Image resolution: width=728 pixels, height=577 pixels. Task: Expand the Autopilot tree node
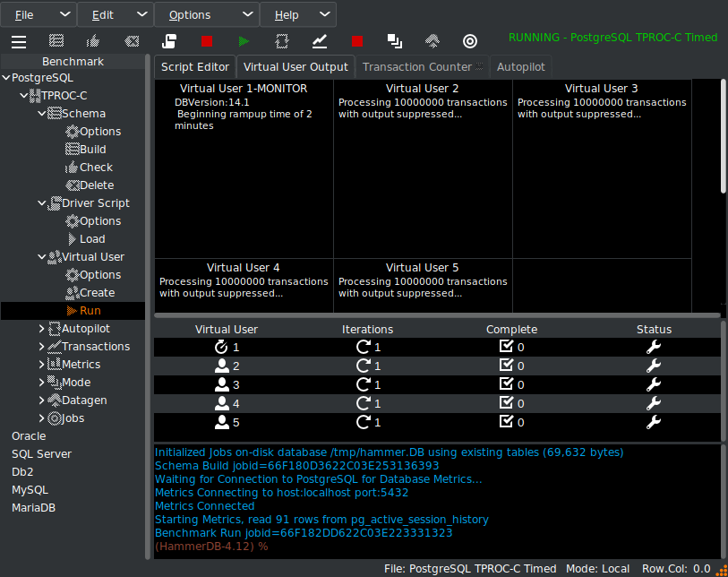click(x=42, y=329)
